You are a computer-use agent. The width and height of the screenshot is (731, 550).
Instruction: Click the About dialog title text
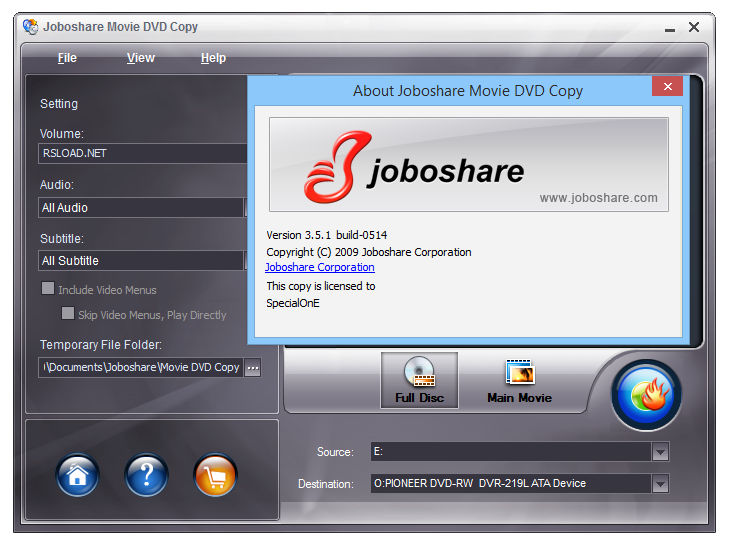coord(468,90)
